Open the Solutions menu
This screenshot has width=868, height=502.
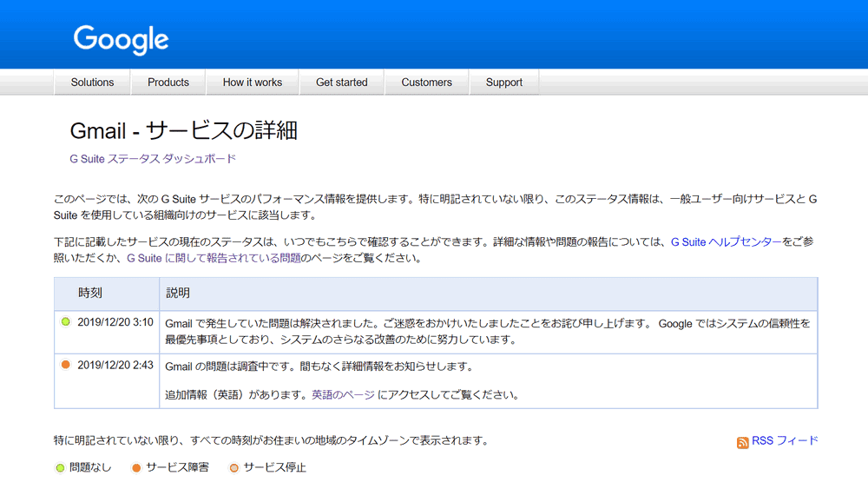point(92,82)
